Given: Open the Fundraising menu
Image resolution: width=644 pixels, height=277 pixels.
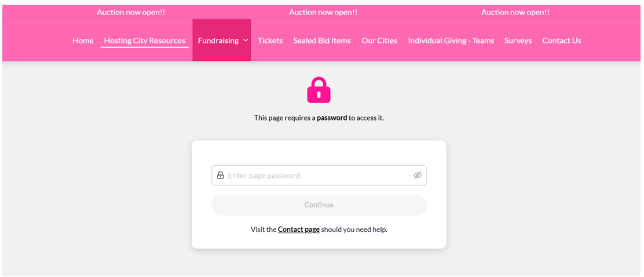Looking at the screenshot, I should point(218,41).
